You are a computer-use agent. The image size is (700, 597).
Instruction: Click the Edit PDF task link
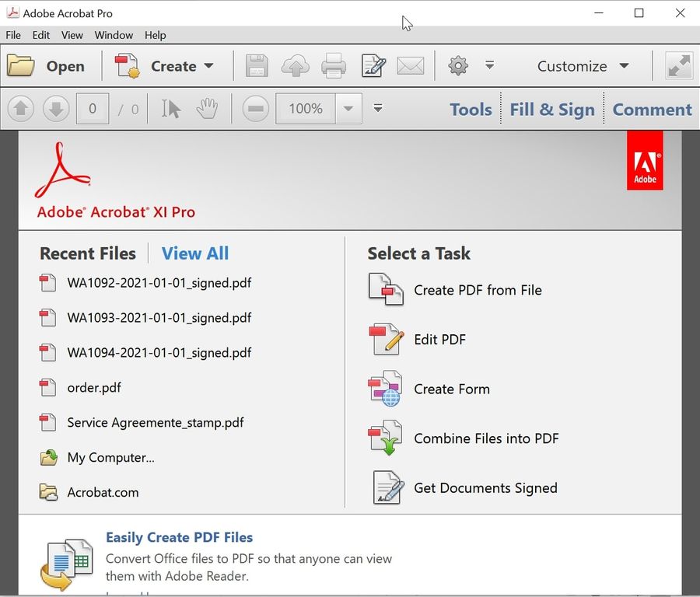tap(439, 340)
